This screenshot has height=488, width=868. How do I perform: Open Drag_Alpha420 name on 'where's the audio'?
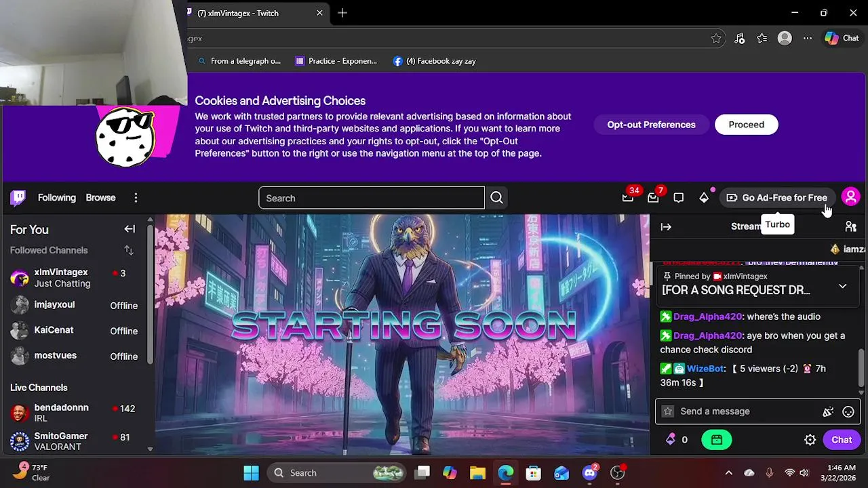pyautogui.click(x=707, y=317)
